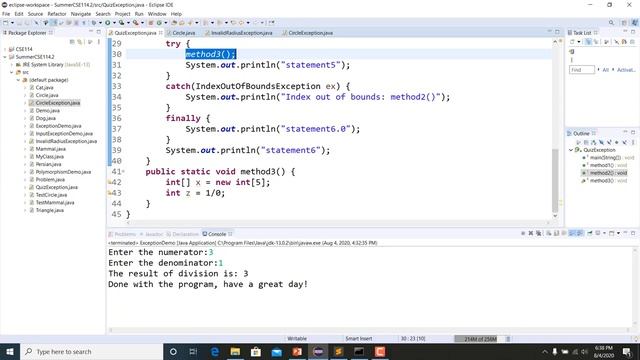Open the File menu
The width and height of the screenshot is (640, 360).
6,14
